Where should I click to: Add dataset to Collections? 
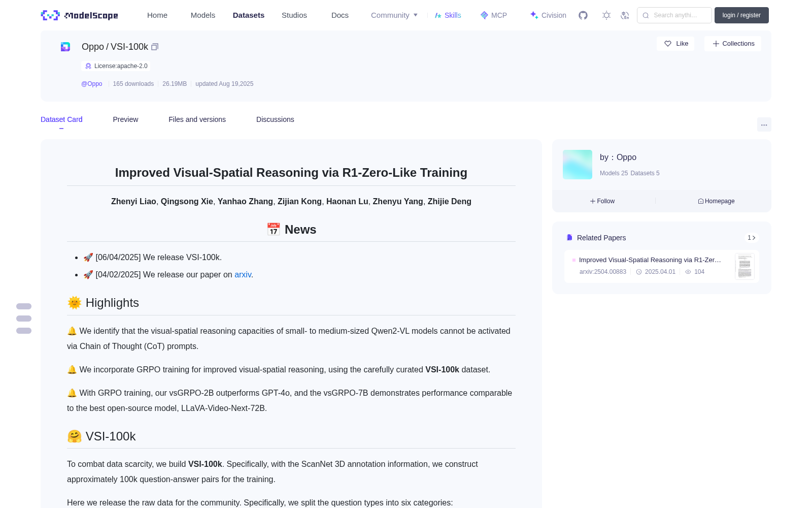coord(733,44)
